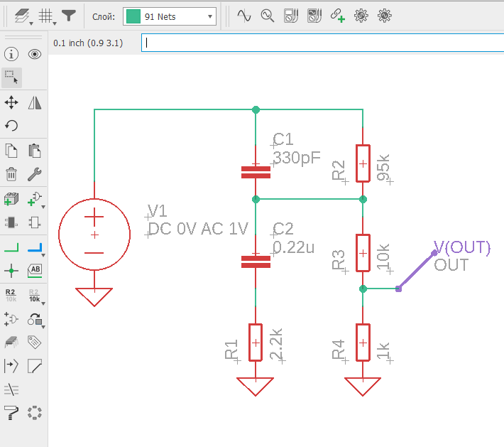Select the slashed-lines Slice tool
504x447 pixels.
coord(11,389)
